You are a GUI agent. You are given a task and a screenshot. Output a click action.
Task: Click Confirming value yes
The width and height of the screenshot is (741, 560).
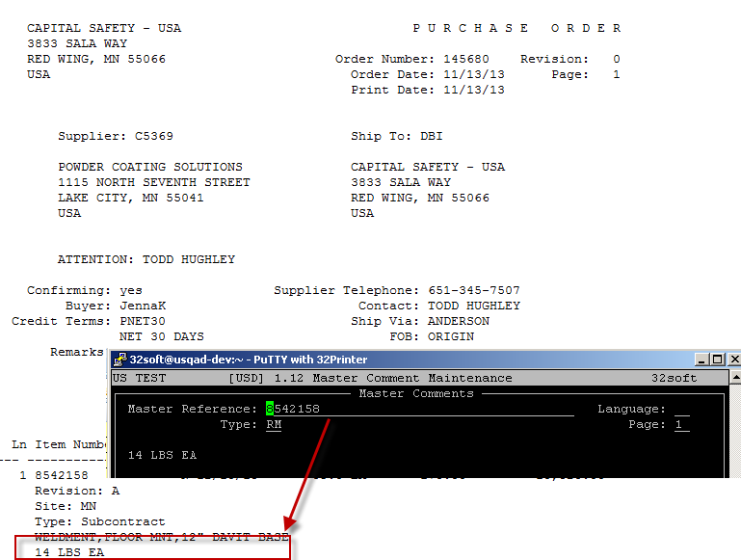tap(131, 291)
